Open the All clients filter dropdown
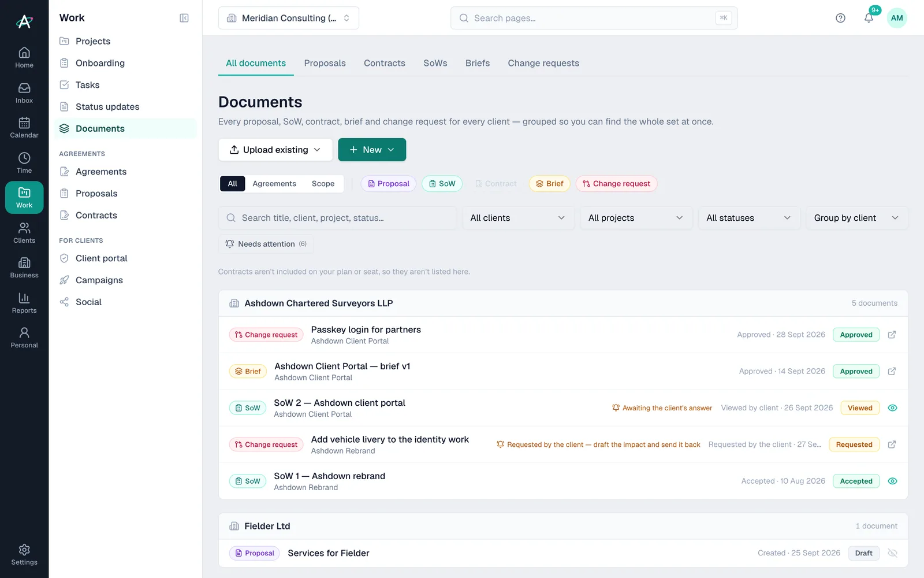 click(x=518, y=218)
